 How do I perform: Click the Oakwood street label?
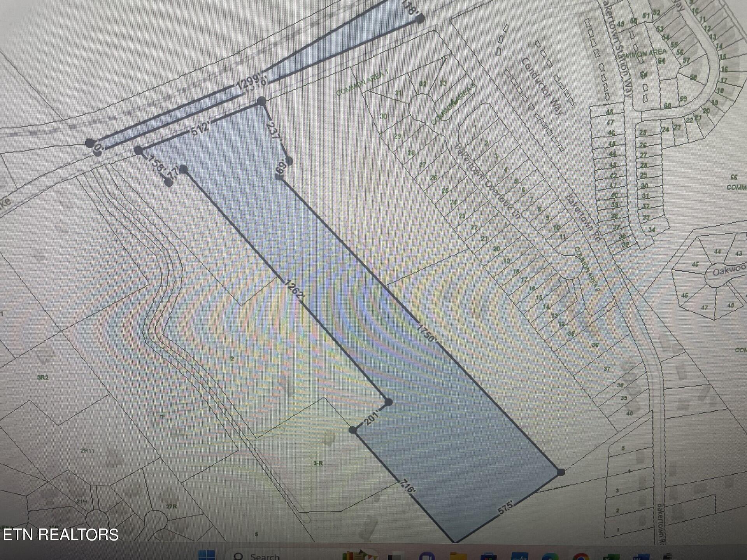click(x=729, y=269)
